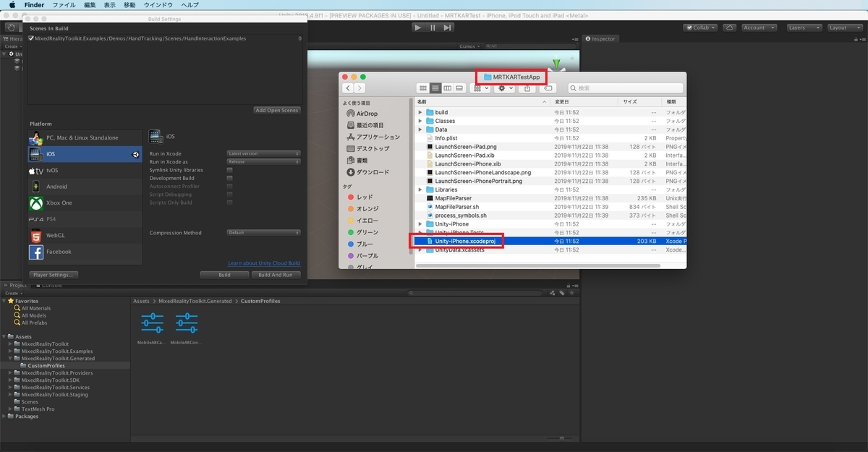
Task: Toggle HandInteractionExamples scene checkbox
Action: (x=31, y=38)
